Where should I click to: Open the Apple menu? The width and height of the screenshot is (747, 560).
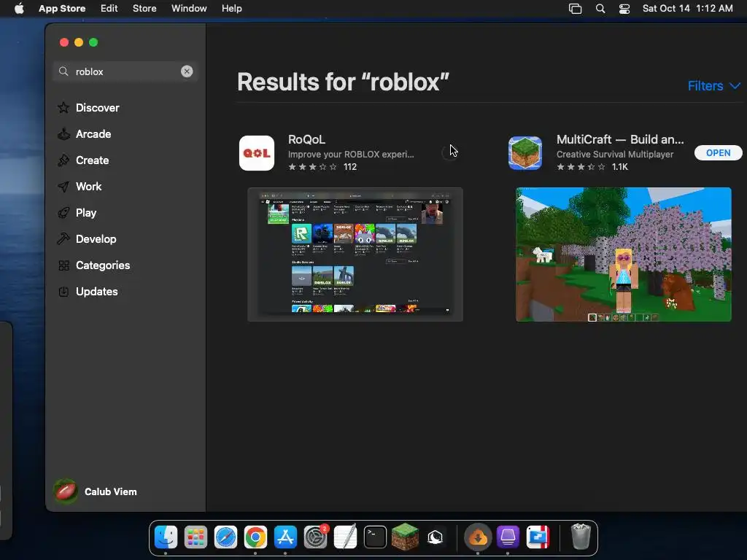pyautogui.click(x=19, y=9)
